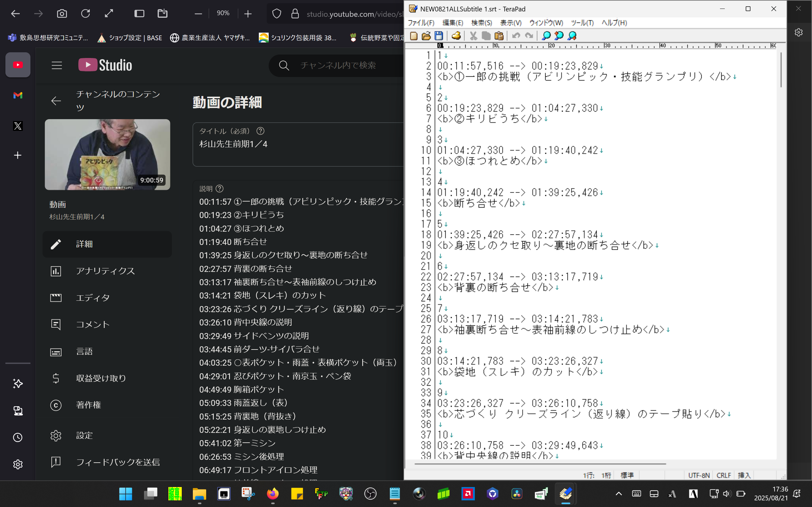Viewport: 812px width, 507px height.
Task: Toggle the YouTube Studio hamburger menu
Action: [57, 65]
